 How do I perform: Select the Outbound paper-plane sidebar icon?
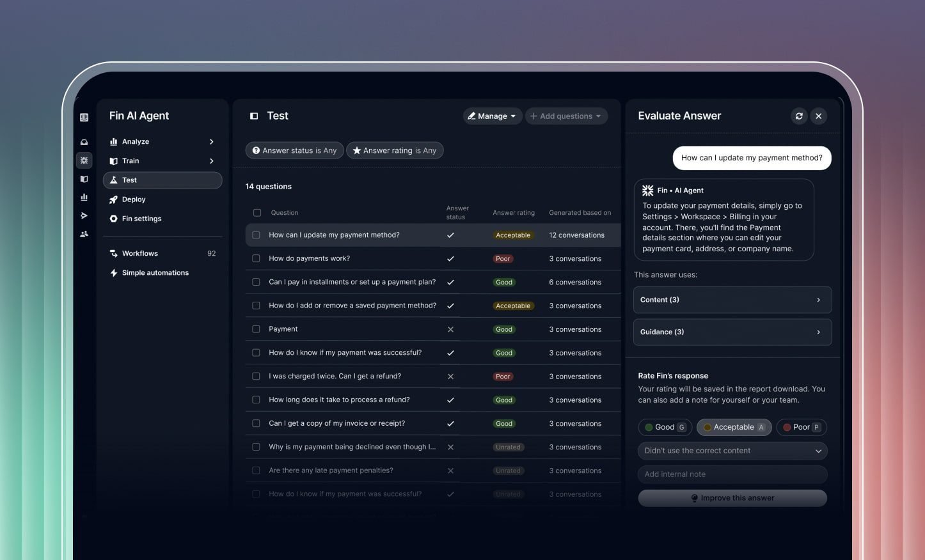84,215
